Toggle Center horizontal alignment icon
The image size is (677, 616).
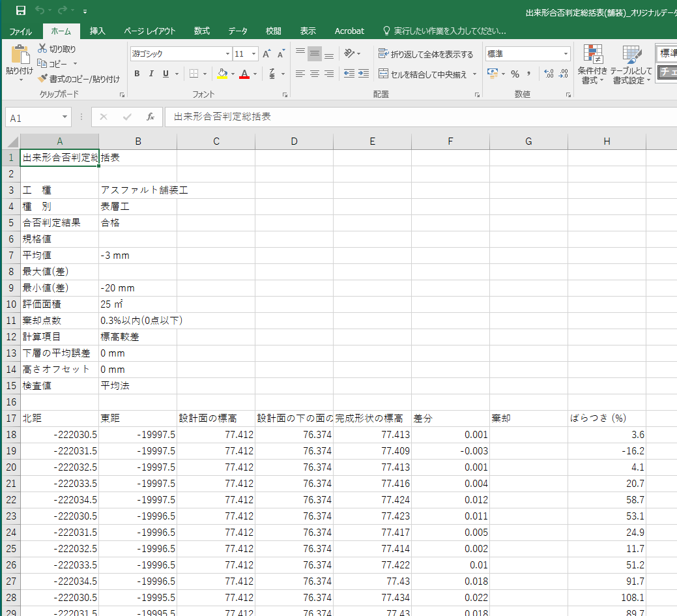(x=315, y=74)
